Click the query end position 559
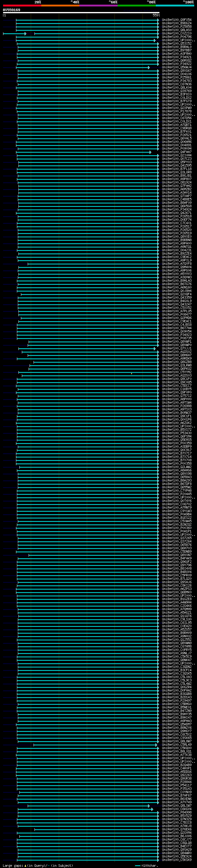Viewport: 197px width, 868px height. (x=155, y=15)
